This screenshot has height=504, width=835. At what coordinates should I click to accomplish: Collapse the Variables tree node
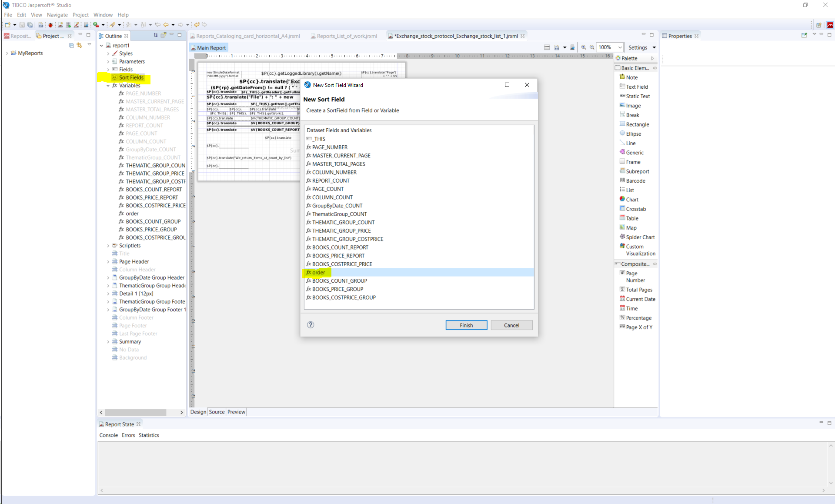pos(108,86)
